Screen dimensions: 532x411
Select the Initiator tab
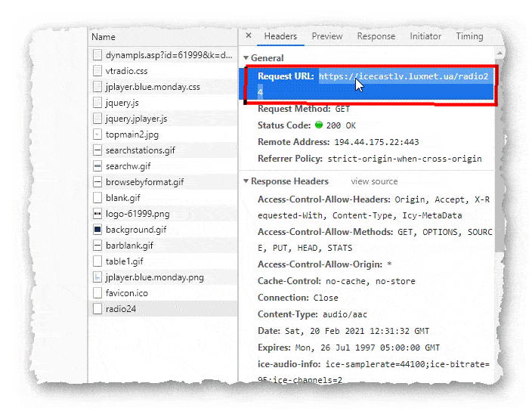425,36
